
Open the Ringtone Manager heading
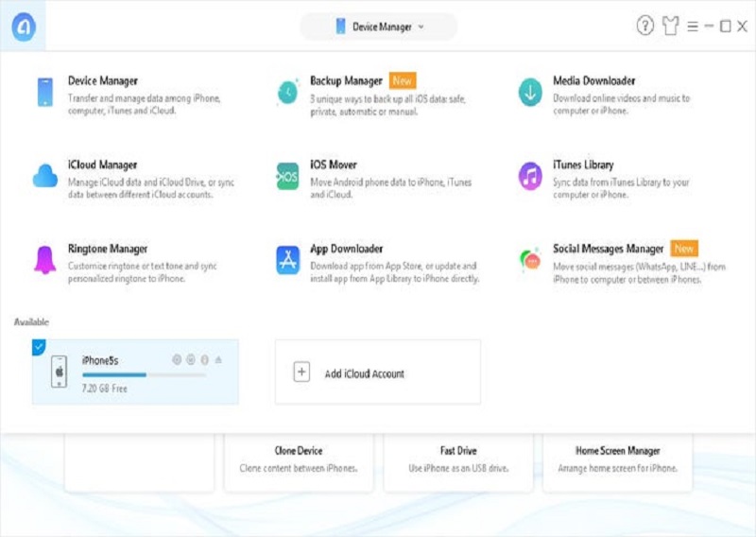click(x=108, y=249)
